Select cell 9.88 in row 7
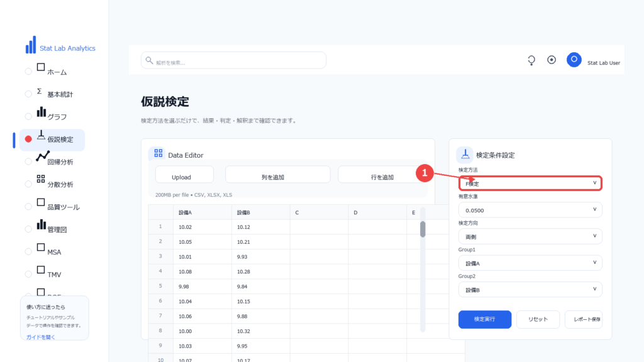The height and width of the screenshot is (362, 644). pyautogui.click(x=261, y=316)
